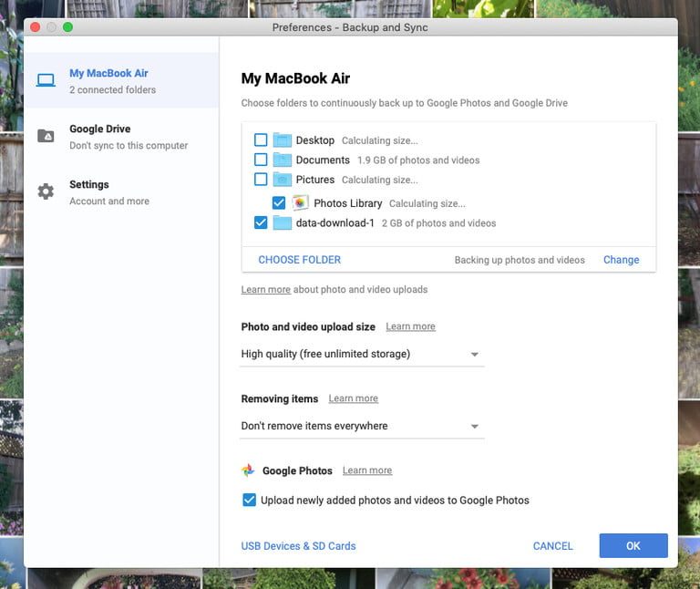This screenshot has height=589, width=700.
Task: Click the Documents folder icon
Action: click(282, 160)
